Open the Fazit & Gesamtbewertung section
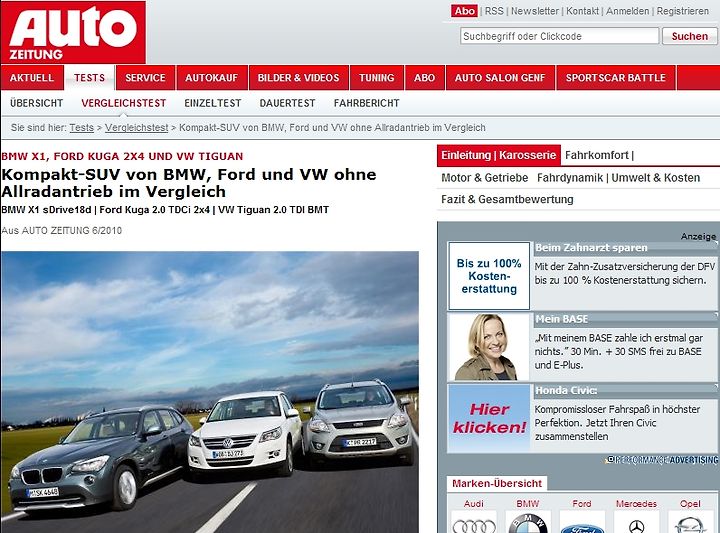Screen dimensions: 720x533 pos(507,199)
